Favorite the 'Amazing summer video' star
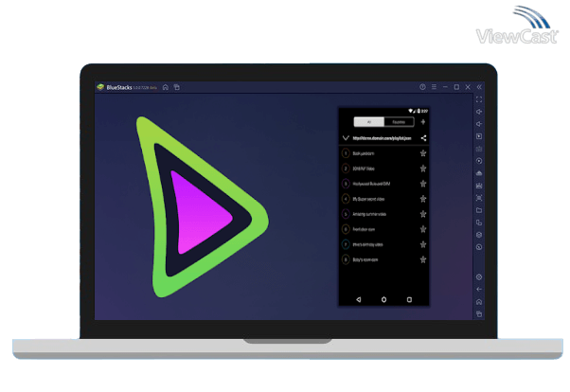The height and width of the screenshot is (392, 570). (423, 214)
